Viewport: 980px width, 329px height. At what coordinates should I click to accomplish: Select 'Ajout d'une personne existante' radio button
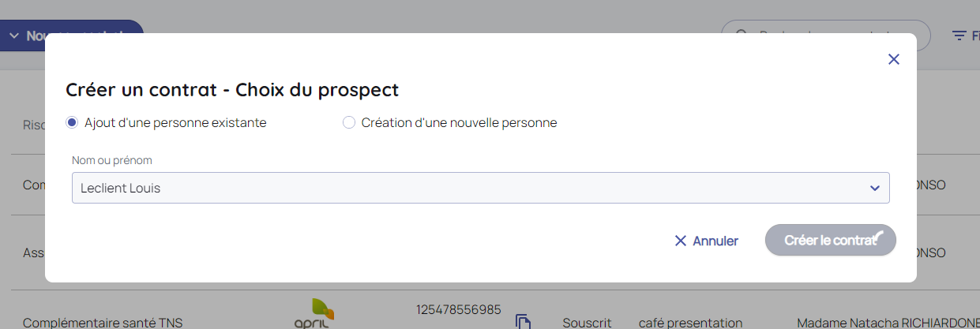click(x=72, y=123)
